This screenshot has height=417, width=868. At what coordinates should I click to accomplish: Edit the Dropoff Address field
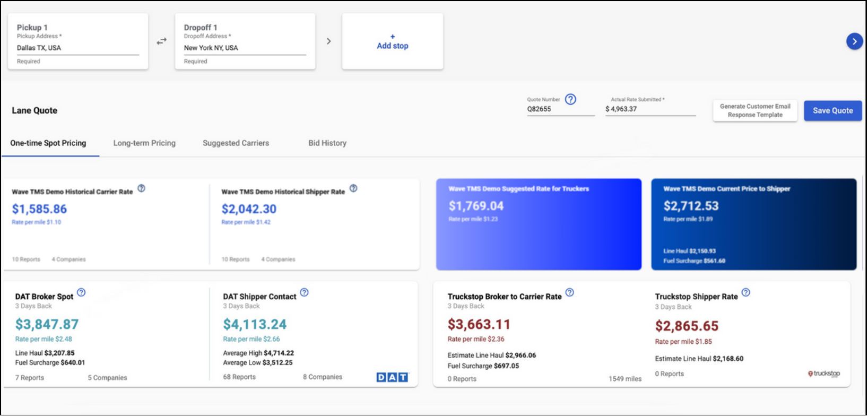pos(245,48)
